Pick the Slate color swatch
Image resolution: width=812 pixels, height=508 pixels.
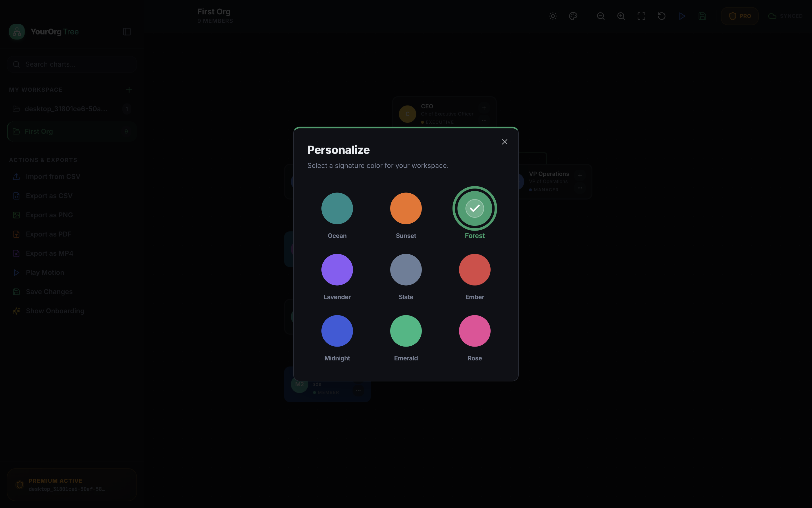click(x=406, y=270)
